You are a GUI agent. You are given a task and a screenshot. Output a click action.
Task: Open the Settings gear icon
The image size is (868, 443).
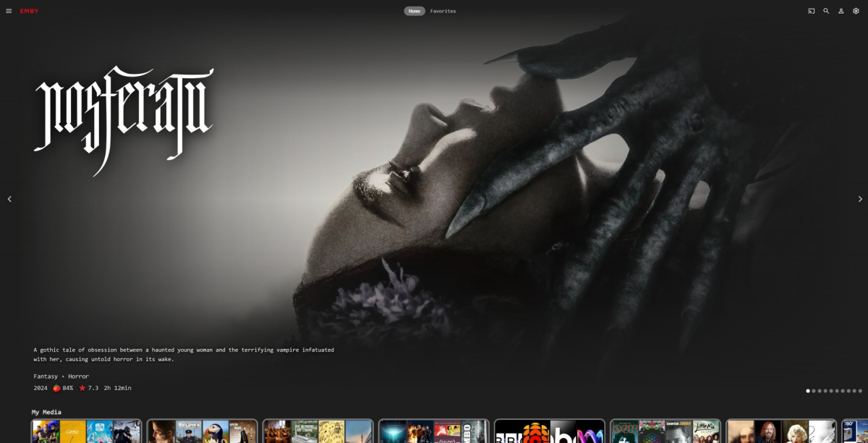[x=854, y=11]
